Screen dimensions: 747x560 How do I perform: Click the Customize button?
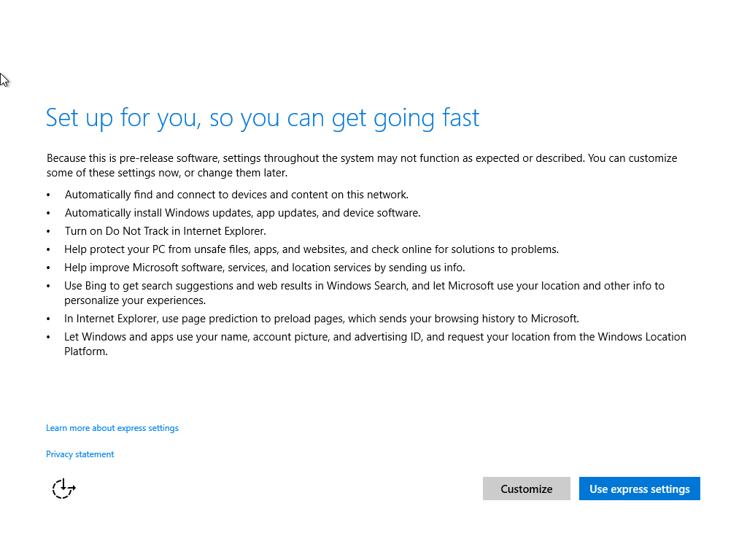[x=526, y=489]
